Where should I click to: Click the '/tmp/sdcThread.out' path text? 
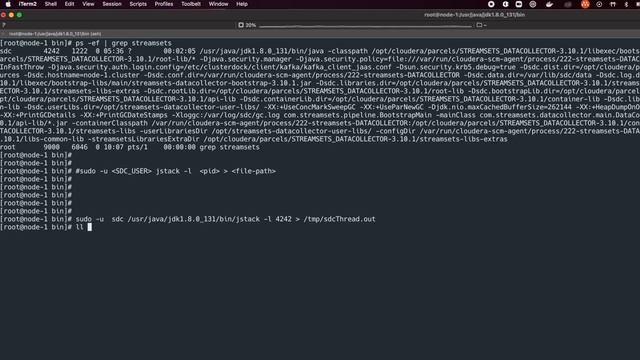(x=339, y=219)
